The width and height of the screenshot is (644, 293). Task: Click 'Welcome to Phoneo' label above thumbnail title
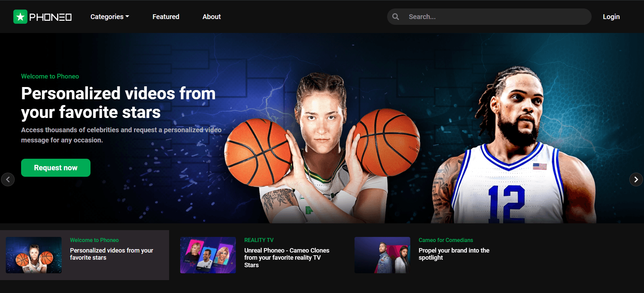[94, 240]
